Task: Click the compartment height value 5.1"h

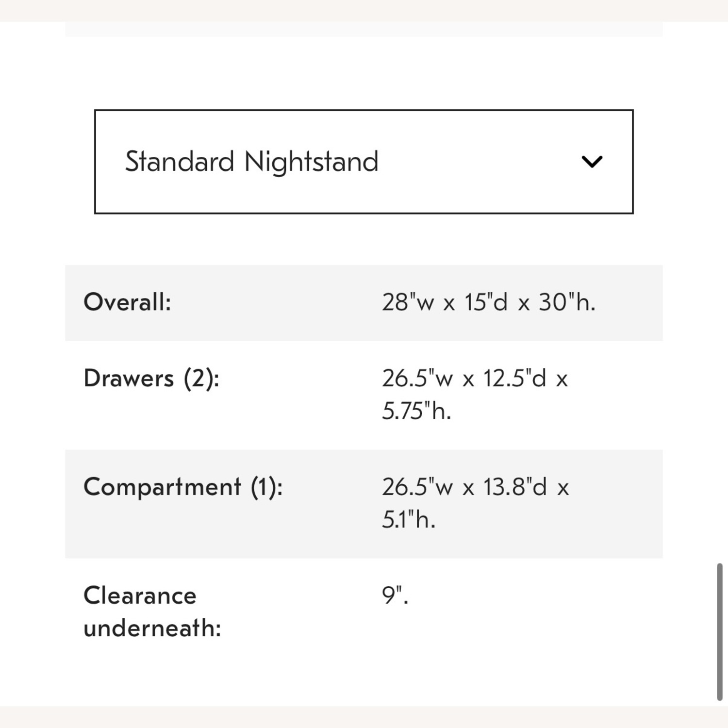Action: pos(409,520)
